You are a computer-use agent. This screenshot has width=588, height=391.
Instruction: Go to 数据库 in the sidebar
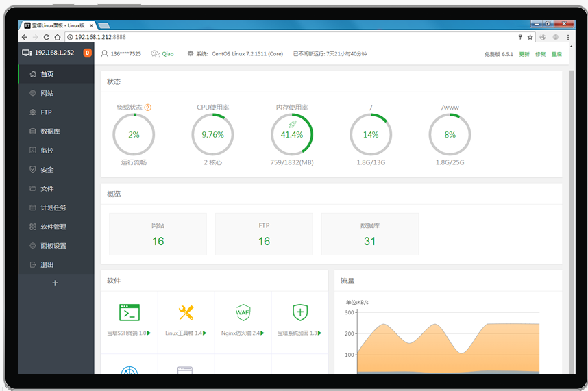[50, 131]
